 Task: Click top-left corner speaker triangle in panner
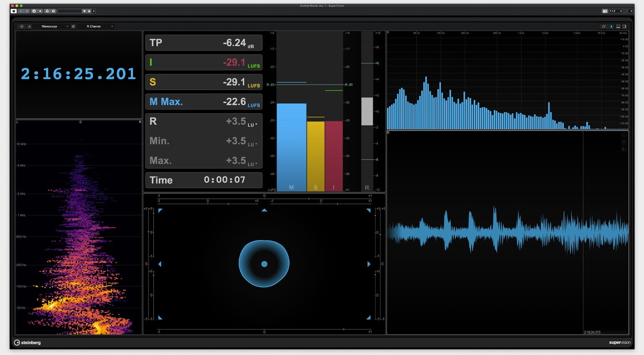coord(160,210)
